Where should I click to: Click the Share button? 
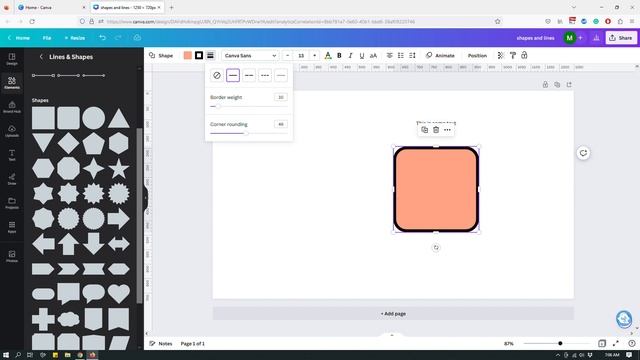click(621, 38)
